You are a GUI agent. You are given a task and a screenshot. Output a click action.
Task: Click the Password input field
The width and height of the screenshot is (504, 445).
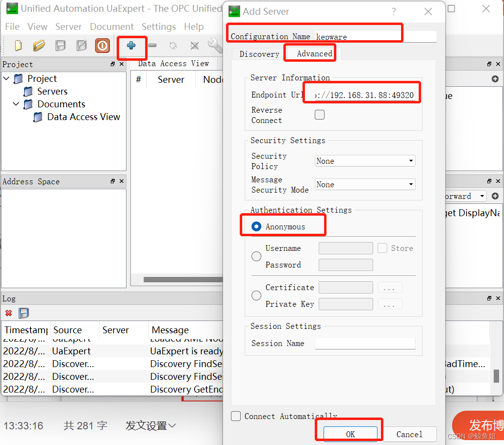tap(346, 265)
